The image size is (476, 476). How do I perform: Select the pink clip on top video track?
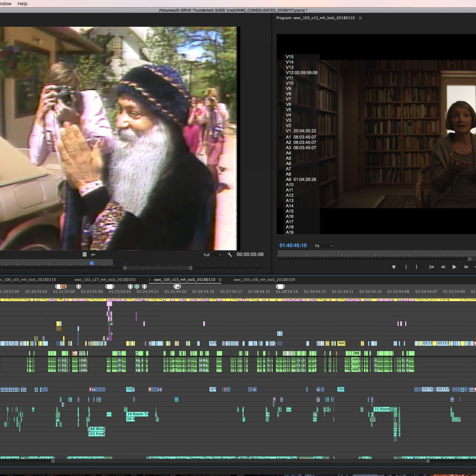(x=109, y=304)
